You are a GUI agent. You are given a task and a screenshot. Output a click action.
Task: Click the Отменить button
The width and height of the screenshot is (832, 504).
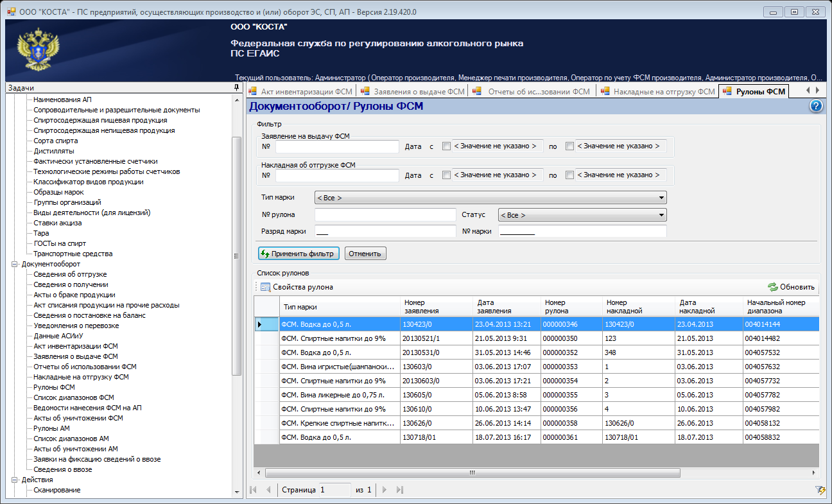pyautogui.click(x=366, y=254)
